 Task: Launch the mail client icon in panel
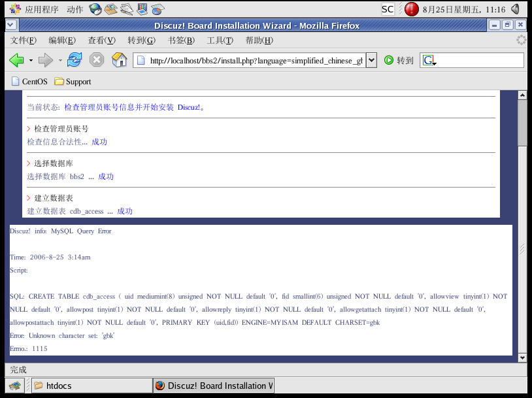pyautogui.click(x=110, y=9)
